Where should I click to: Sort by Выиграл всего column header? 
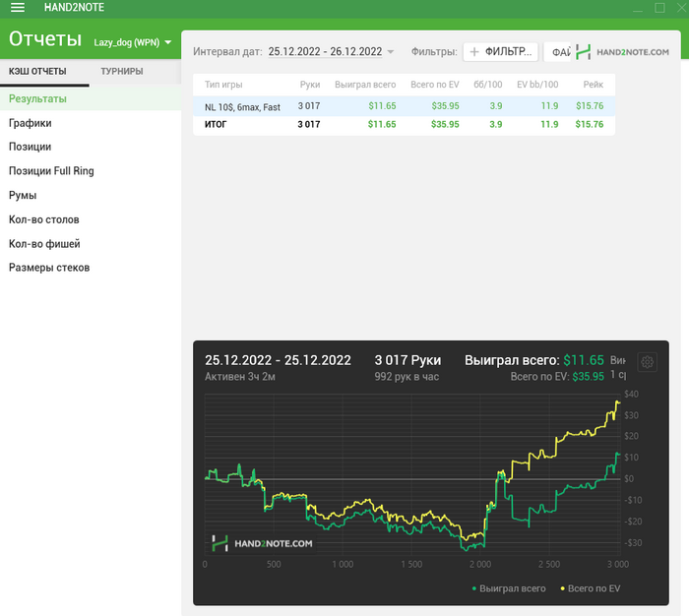pyautogui.click(x=365, y=85)
